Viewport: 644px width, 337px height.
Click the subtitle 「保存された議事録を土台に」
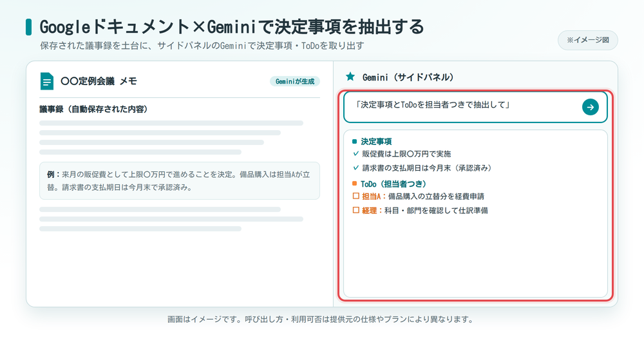(x=202, y=46)
